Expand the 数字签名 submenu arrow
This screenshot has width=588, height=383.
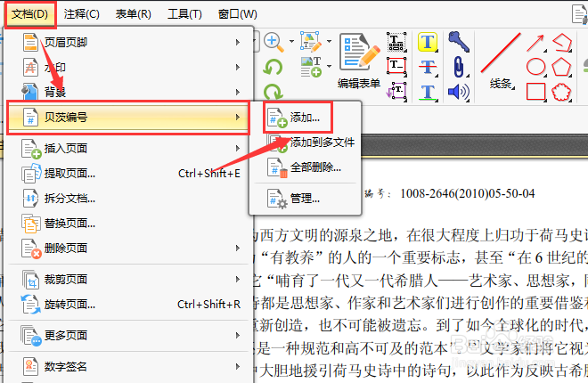(237, 366)
